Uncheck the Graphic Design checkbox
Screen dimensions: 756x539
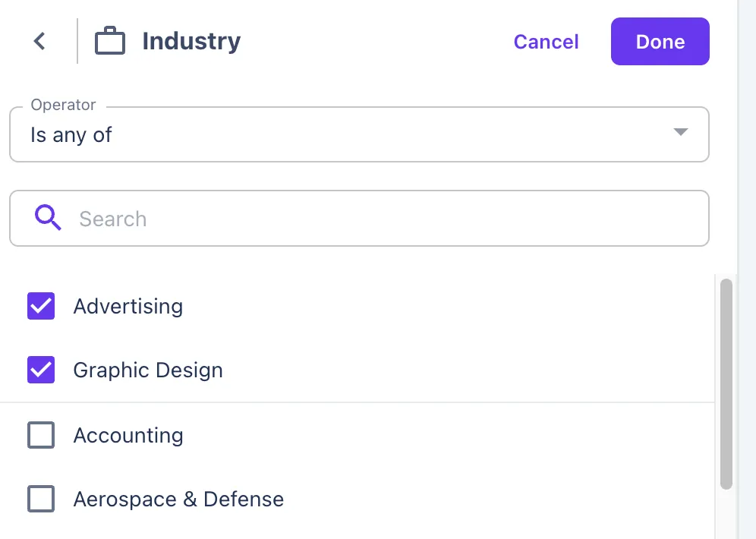point(41,370)
